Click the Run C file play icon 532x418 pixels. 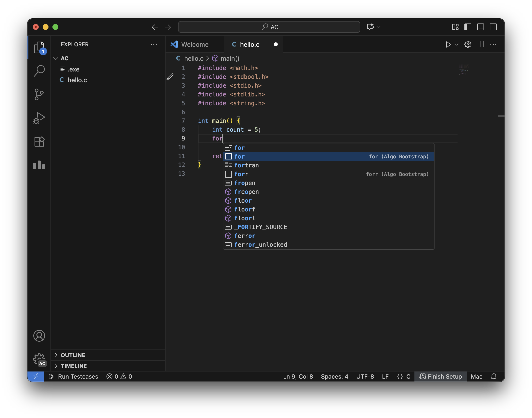448,44
